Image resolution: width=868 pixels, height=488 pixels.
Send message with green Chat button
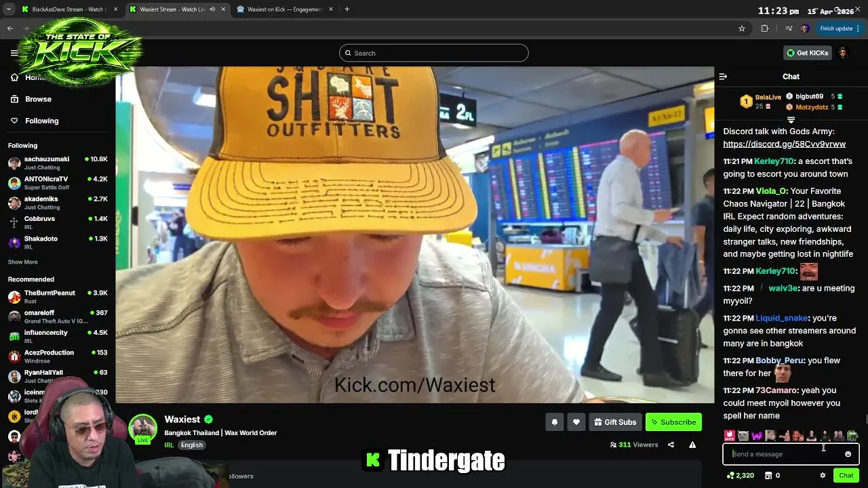point(846,475)
